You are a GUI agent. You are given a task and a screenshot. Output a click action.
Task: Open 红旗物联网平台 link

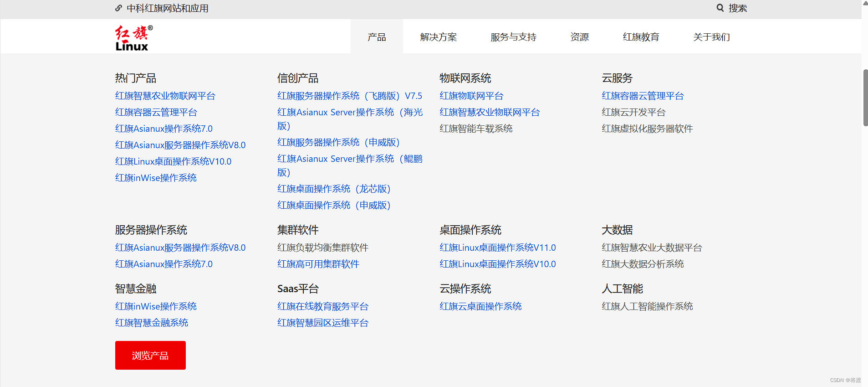[x=471, y=96]
